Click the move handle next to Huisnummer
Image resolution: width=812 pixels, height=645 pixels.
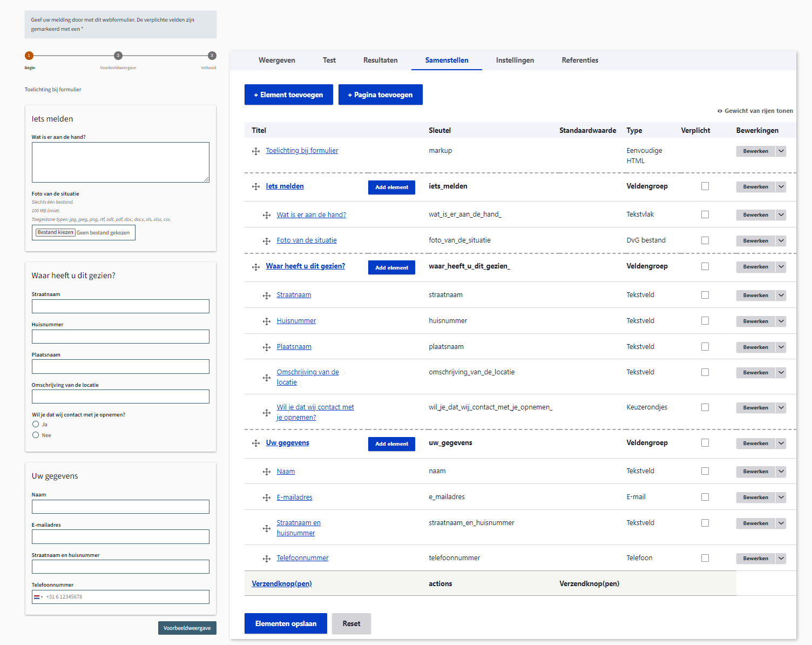pyautogui.click(x=267, y=321)
